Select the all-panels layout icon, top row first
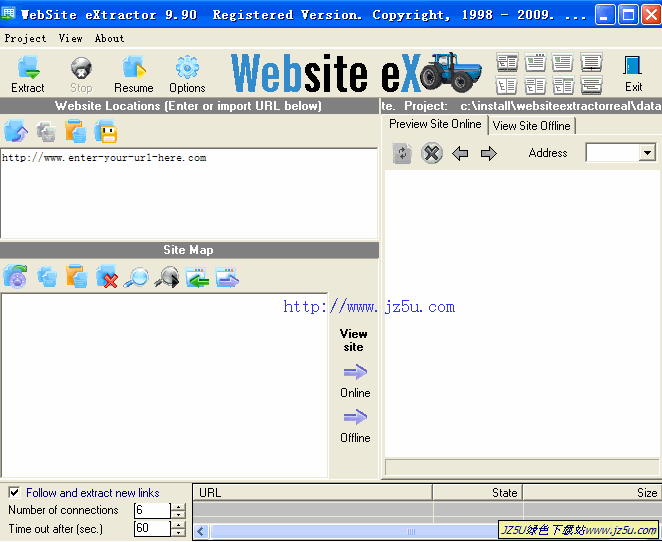 tap(507, 62)
